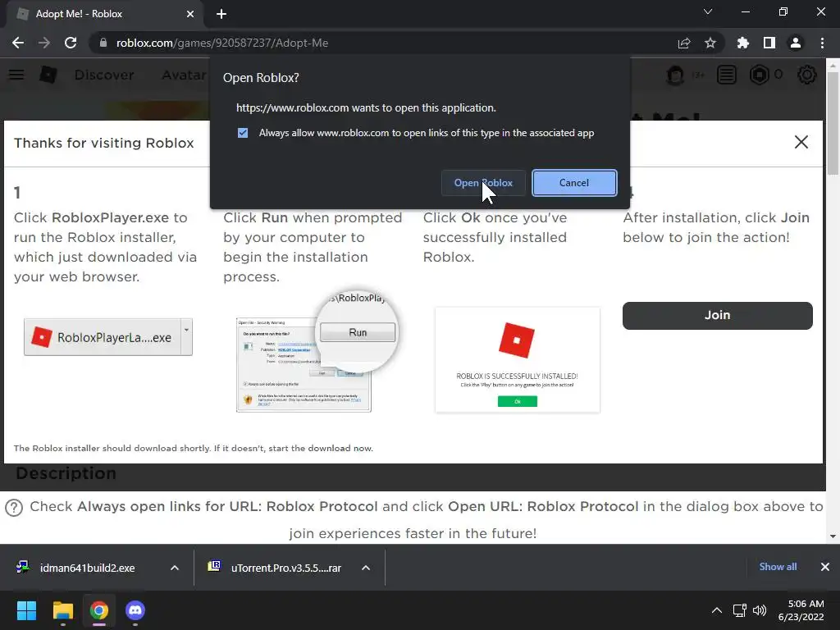Open the Windows Start menu
Image resolution: width=840 pixels, height=630 pixels.
(x=26, y=610)
